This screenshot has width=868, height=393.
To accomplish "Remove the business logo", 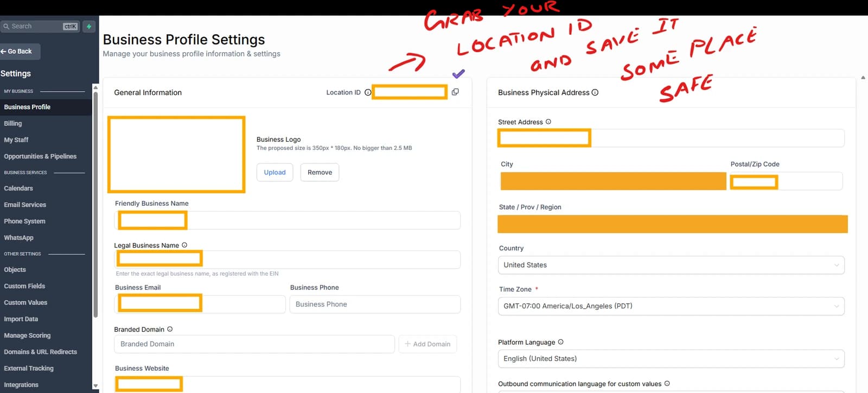I will pyautogui.click(x=320, y=172).
